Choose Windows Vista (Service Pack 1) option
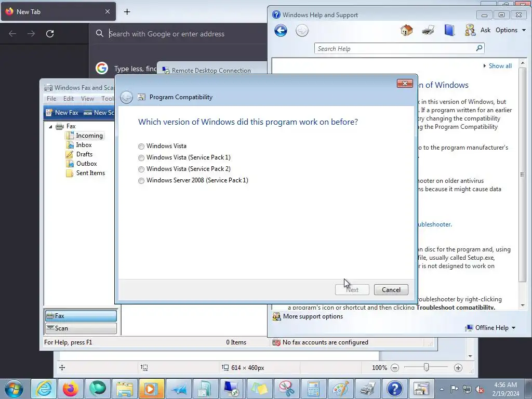This screenshot has height=399, width=532. pyautogui.click(x=141, y=158)
